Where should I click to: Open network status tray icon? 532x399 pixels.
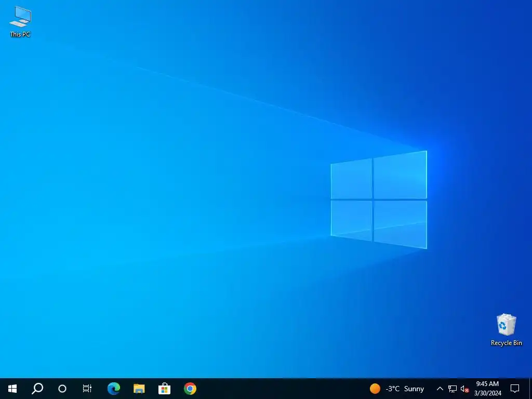[453, 389]
